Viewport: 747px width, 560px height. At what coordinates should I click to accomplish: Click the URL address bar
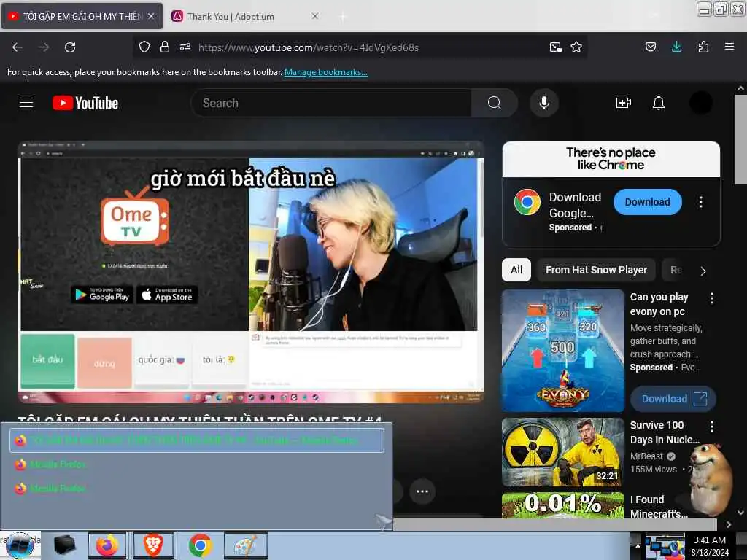click(362, 47)
